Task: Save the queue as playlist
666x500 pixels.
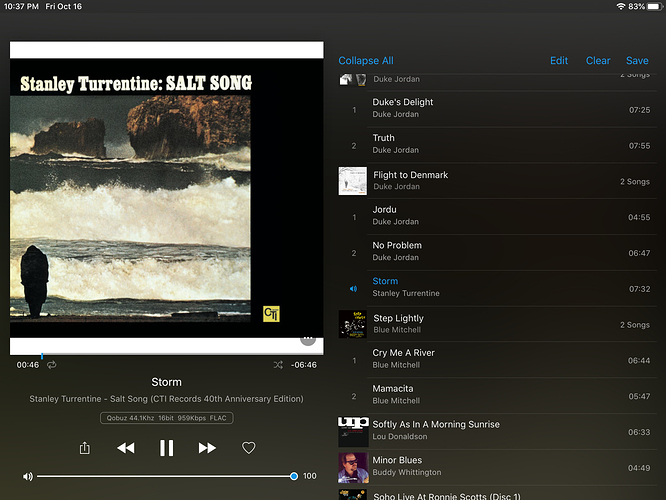Action: pyautogui.click(x=637, y=61)
